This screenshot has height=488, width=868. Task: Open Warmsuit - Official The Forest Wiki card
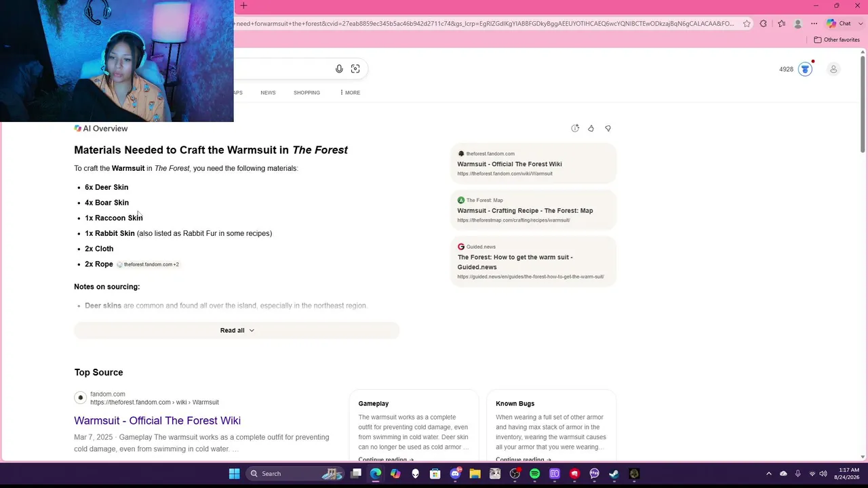click(x=533, y=163)
